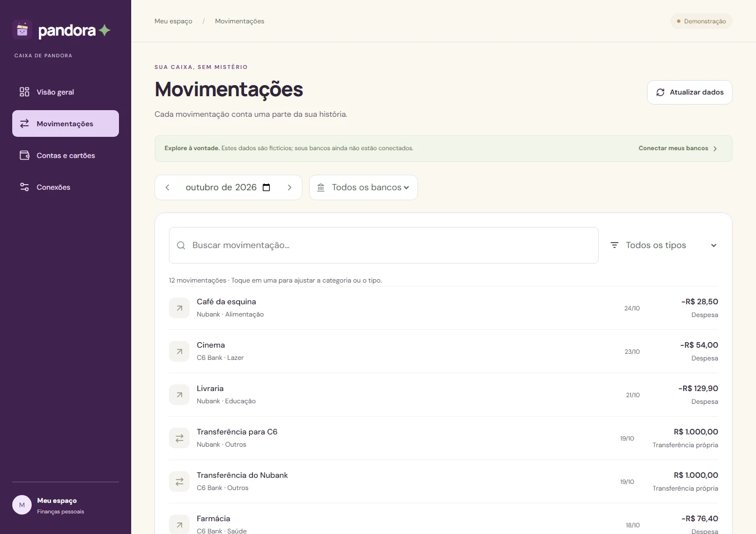Open Transferência do Nubank transaction
The height and width of the screenshot is (534, 756).
coord(444,482)
